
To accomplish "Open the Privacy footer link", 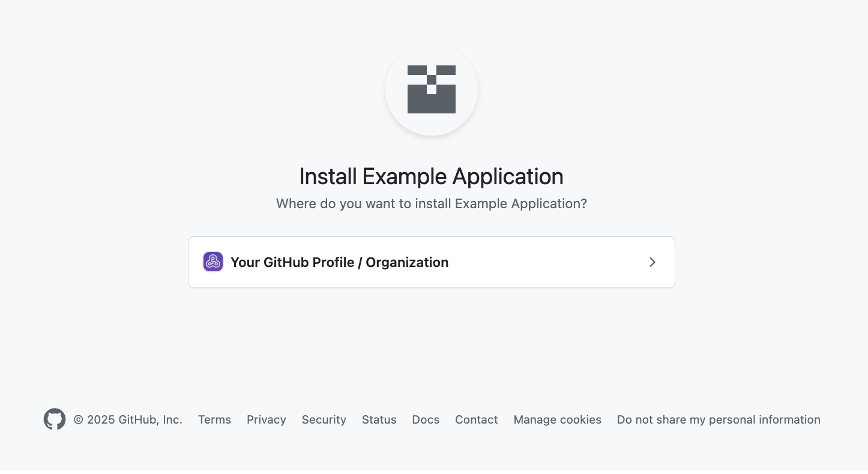I will tap(266, 419).
